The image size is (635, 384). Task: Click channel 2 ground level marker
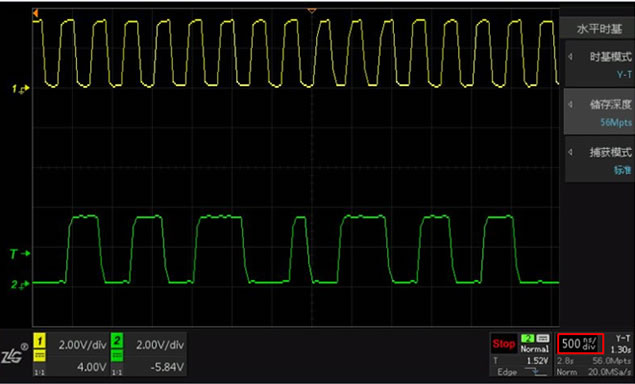pyautogui.click(x=20, y=284)
